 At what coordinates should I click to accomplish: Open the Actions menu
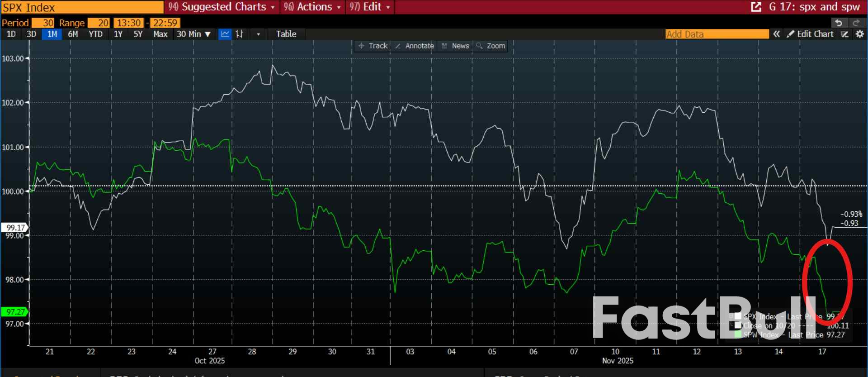click(x=312, y=7)
